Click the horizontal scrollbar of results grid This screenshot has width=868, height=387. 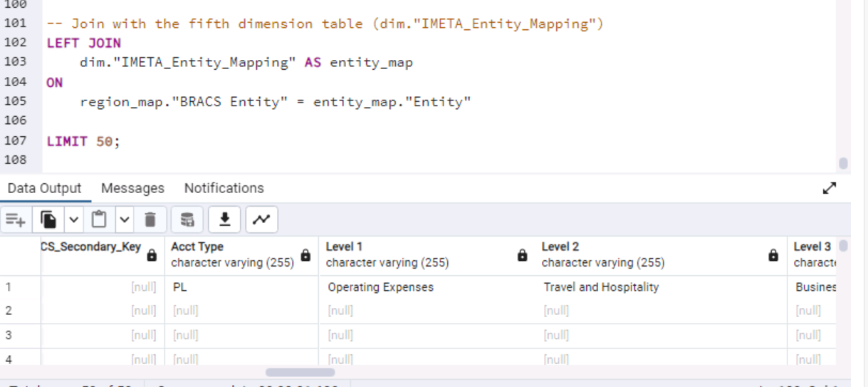(300, 372)
